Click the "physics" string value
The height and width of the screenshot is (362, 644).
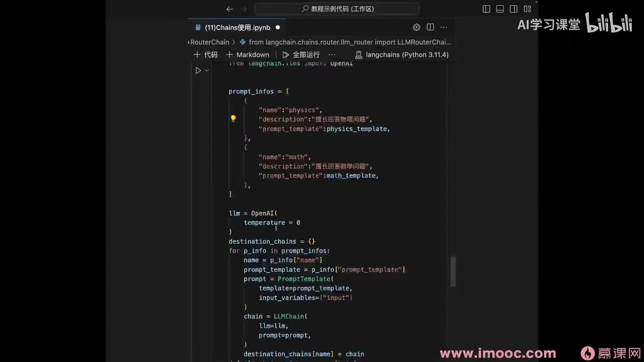pos(303,110)
